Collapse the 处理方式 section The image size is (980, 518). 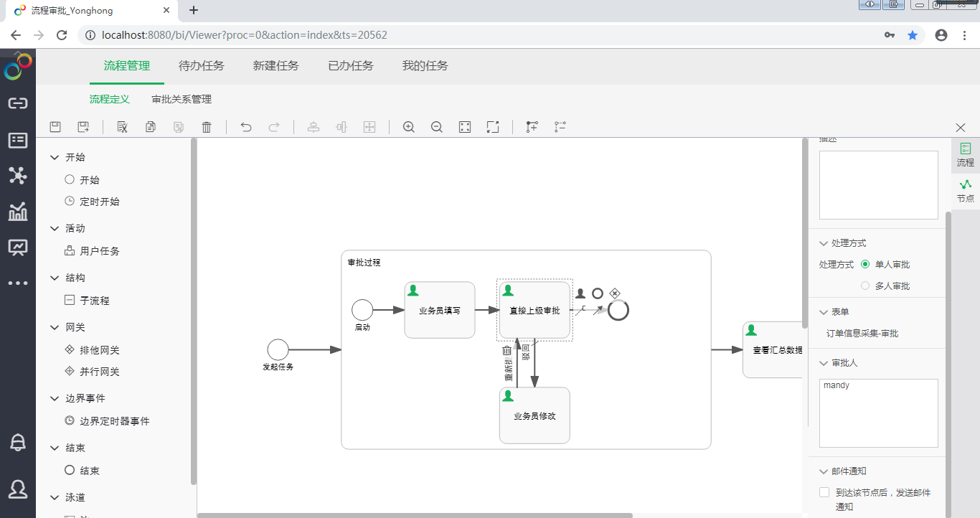823,243
